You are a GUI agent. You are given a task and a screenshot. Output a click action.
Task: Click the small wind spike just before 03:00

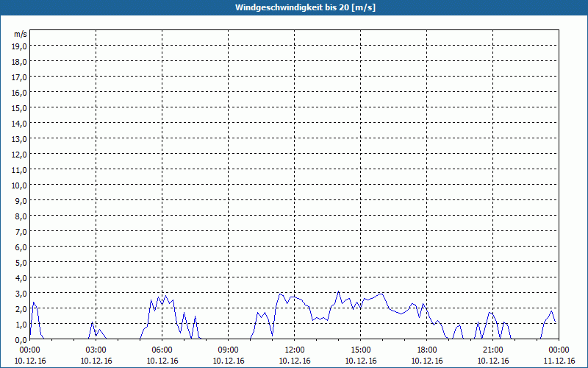(x=93, y=322)
